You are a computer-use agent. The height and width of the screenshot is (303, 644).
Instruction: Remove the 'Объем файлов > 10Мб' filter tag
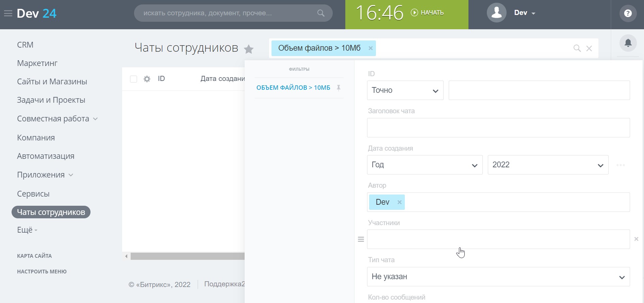370,48
